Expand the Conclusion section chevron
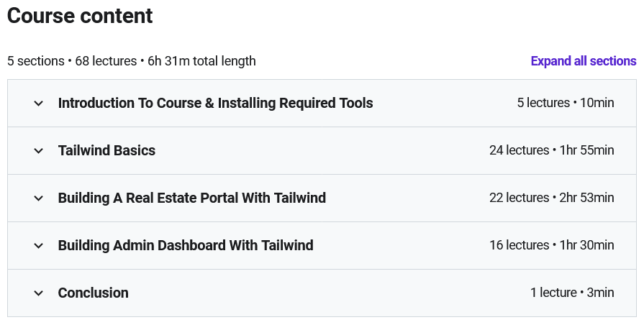644x325 pixels. (x=39, y=293)
